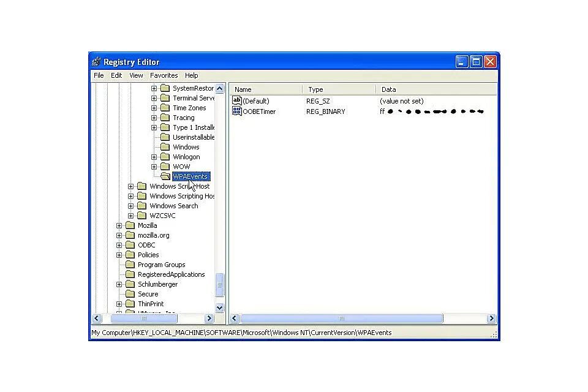Click the ODBC folder icon
The height and width of the screenshot is (392, 588).
[130, 244]
